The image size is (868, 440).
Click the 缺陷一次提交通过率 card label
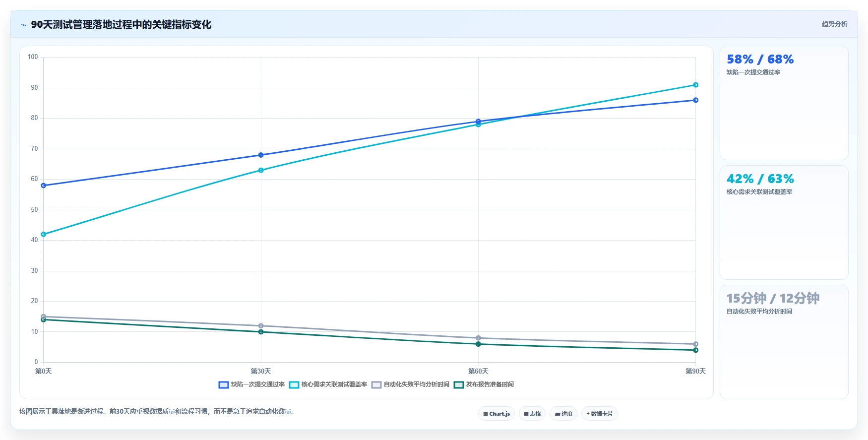click(x=753, y=72)
